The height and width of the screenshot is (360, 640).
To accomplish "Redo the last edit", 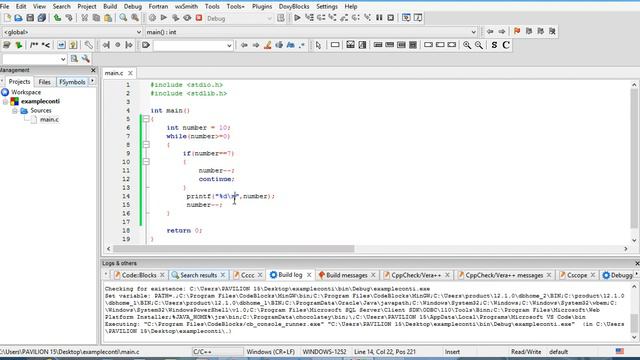I will tap(69, 18).
